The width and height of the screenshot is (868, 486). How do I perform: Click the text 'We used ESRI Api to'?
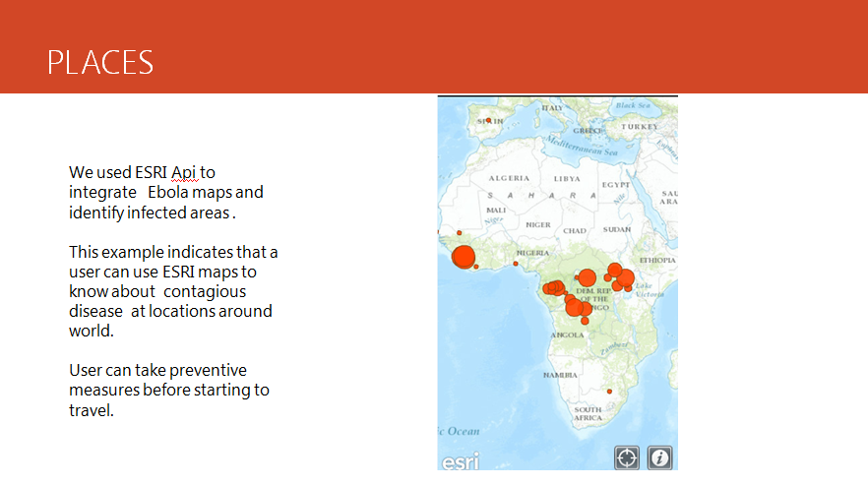coord(143,173)
